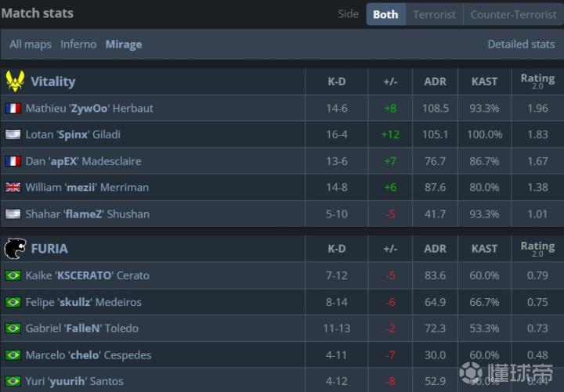Screen dimensions: 564x392
Task: Sort FURIA table by K-D column
Action: tap(336, 249)
